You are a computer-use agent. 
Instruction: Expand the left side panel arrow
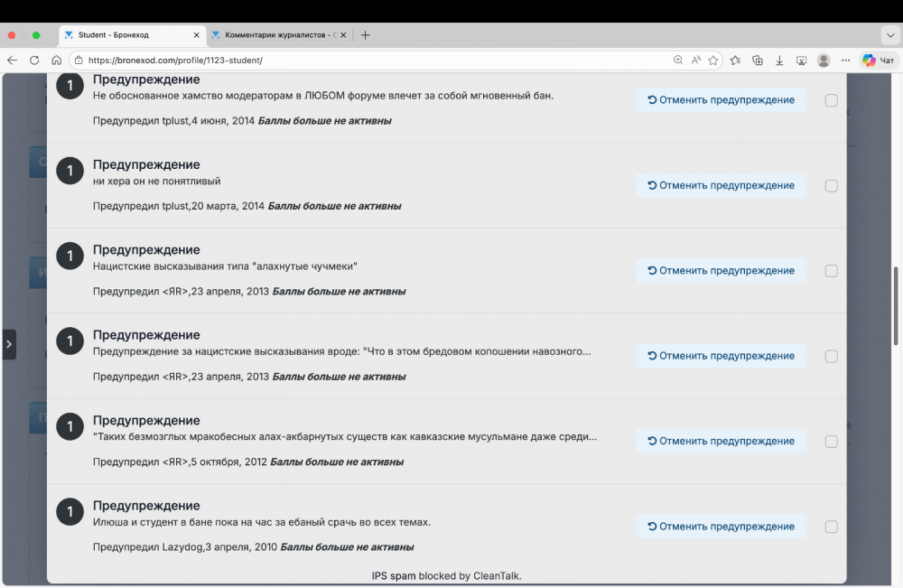point(8,344)
